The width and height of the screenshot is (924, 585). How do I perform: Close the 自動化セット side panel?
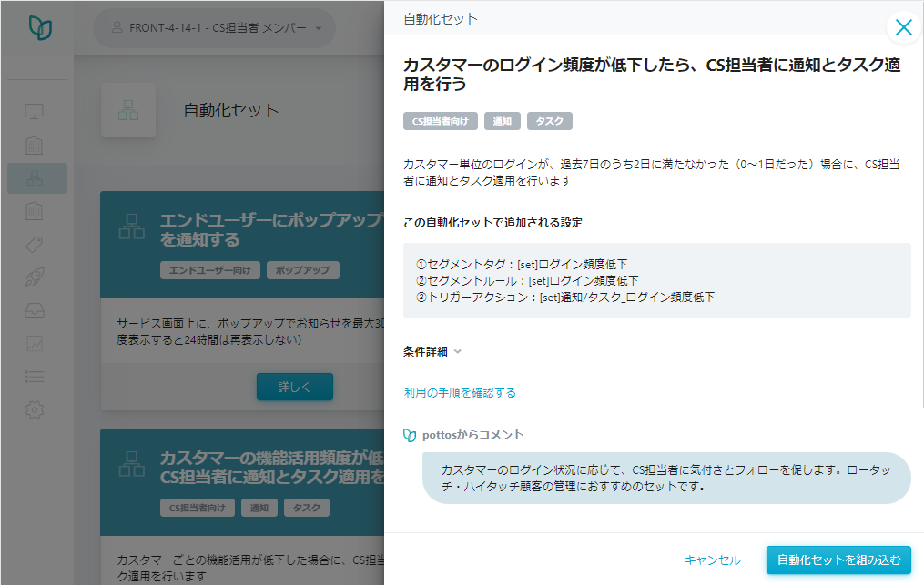click(903, 27)
